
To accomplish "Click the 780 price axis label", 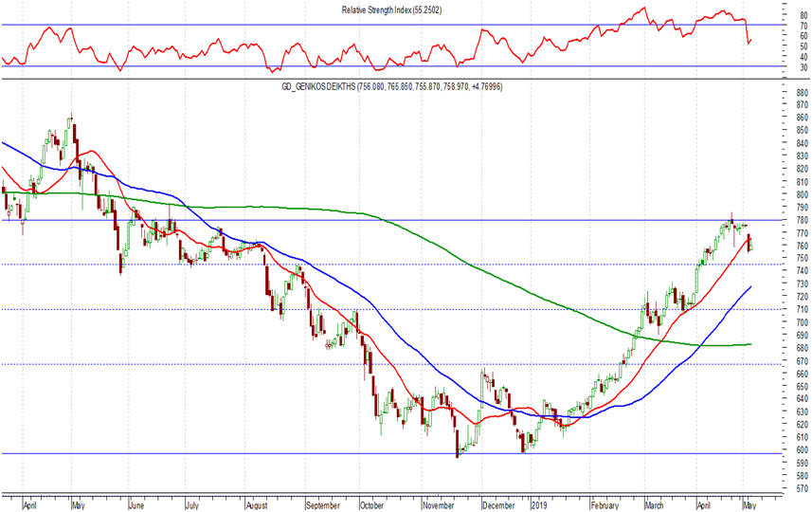I will point(803,220).
